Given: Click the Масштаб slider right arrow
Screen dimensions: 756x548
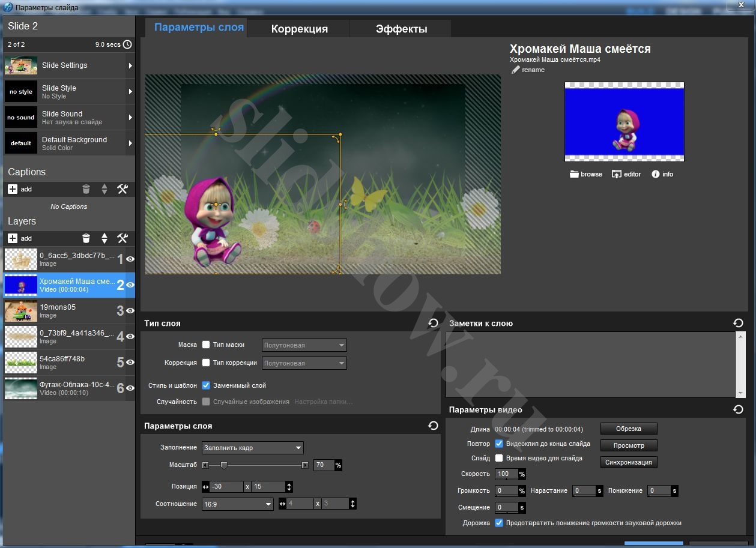Looking at the screenshot, I should [x=305, y=465].
